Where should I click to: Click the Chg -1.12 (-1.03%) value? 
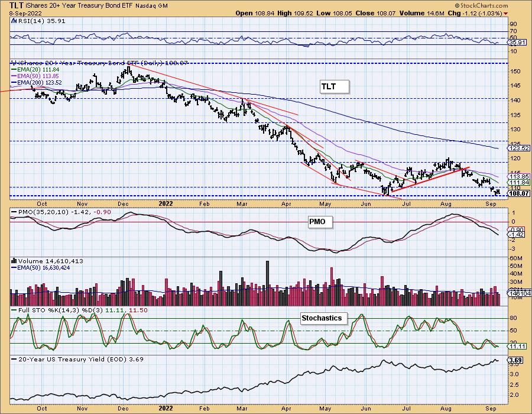click(475, 13)
